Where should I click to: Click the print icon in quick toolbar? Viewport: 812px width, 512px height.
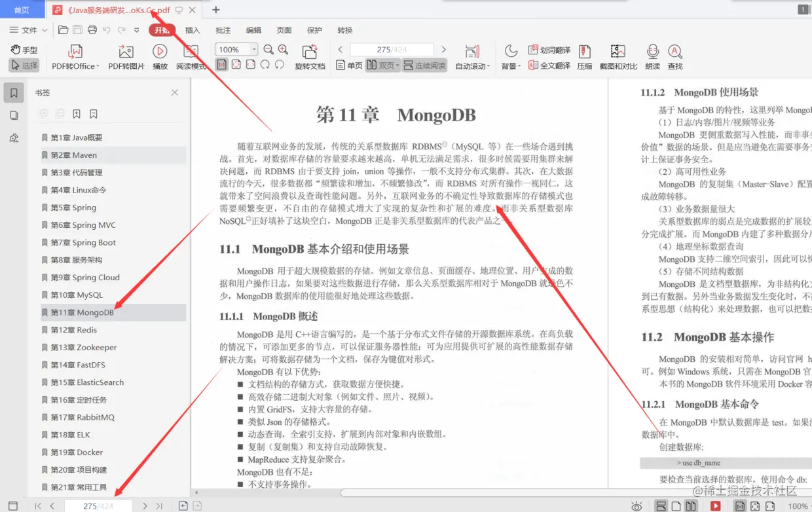tap(92, 30)
